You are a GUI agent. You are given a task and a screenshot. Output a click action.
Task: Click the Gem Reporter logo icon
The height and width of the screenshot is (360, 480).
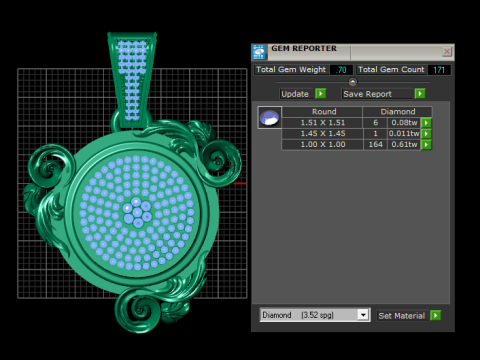click(259, 52)
